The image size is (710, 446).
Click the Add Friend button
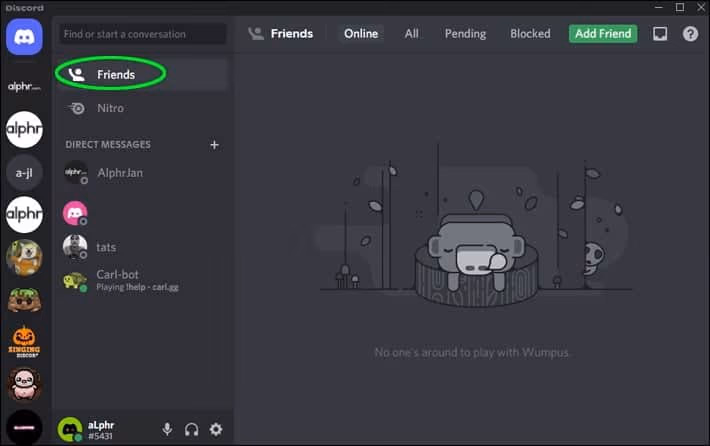[603, 34]
